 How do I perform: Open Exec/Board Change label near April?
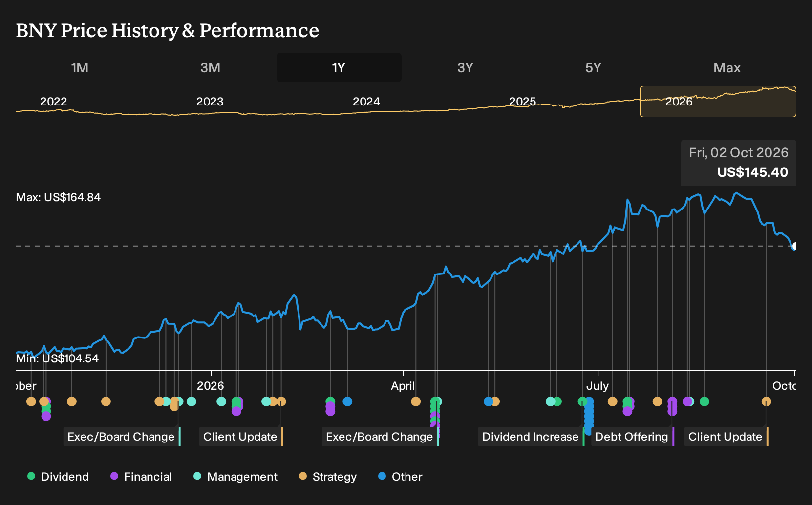point(380,437)
